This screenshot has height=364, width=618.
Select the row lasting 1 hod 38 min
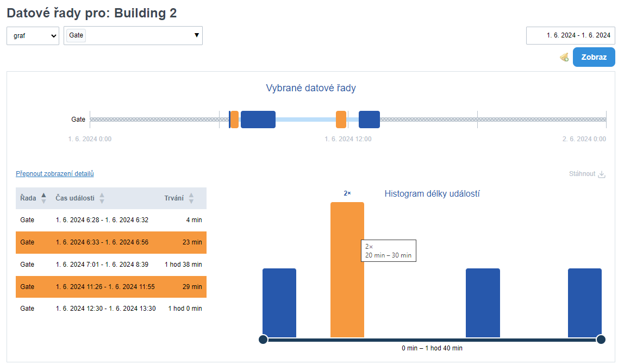[111, 265]
